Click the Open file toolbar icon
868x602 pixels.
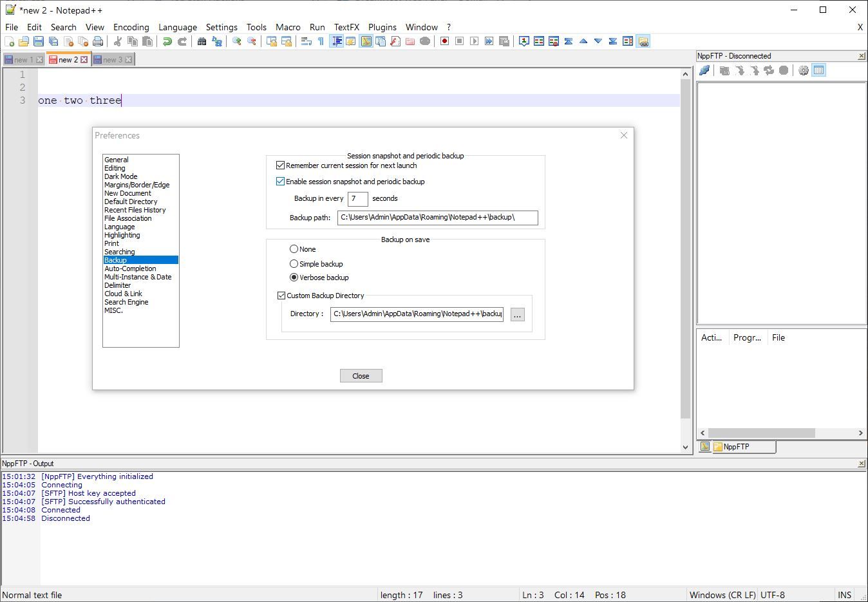24,41
